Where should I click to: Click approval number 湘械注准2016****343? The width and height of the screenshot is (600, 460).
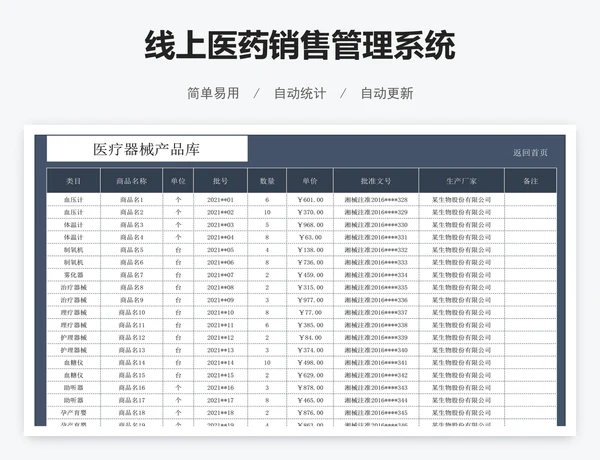376,388
